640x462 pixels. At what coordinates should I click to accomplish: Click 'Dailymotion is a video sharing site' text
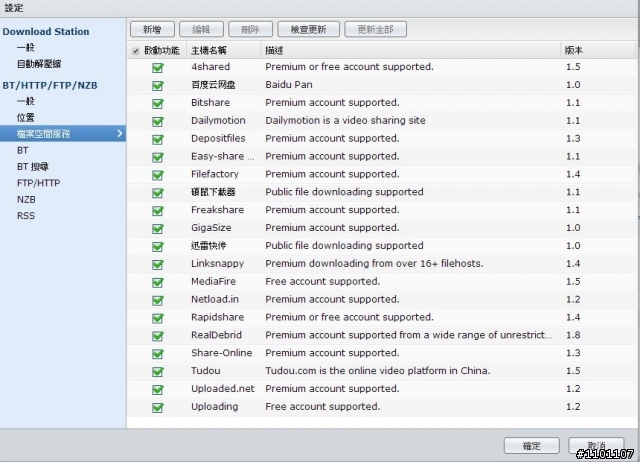coord(345,120)
